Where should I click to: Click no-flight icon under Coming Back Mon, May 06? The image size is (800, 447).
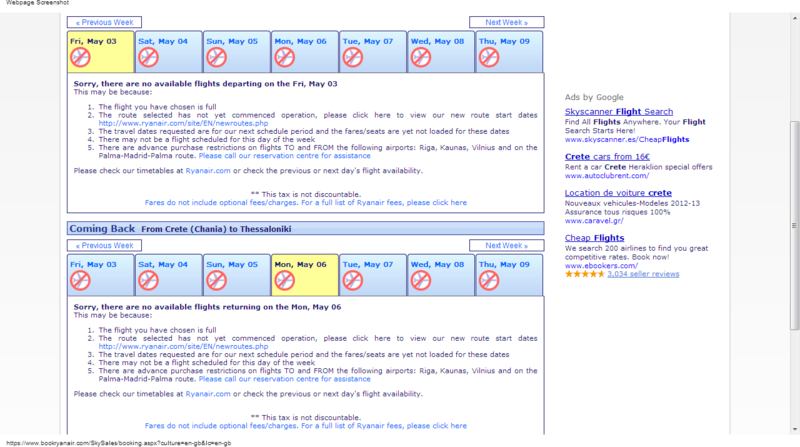285,280
